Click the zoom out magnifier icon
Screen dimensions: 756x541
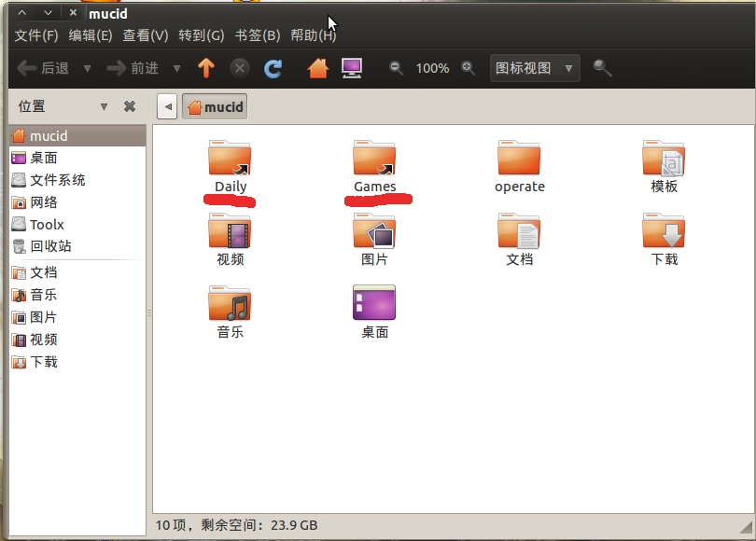click(x=396, y=68)
